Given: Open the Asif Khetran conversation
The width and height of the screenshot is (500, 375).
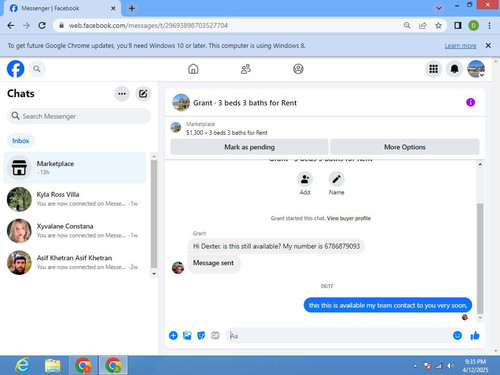Looking at the screenshot, I should pyautogui.click(x=75, y=262).
